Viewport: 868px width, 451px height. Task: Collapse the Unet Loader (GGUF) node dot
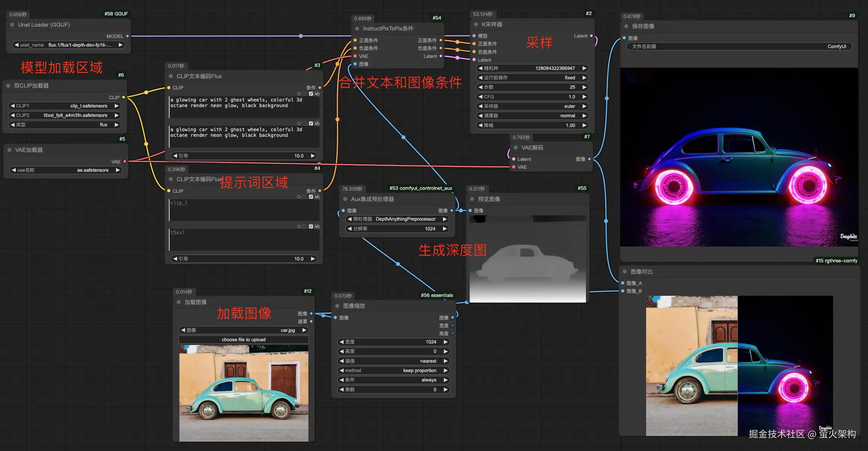12,25
